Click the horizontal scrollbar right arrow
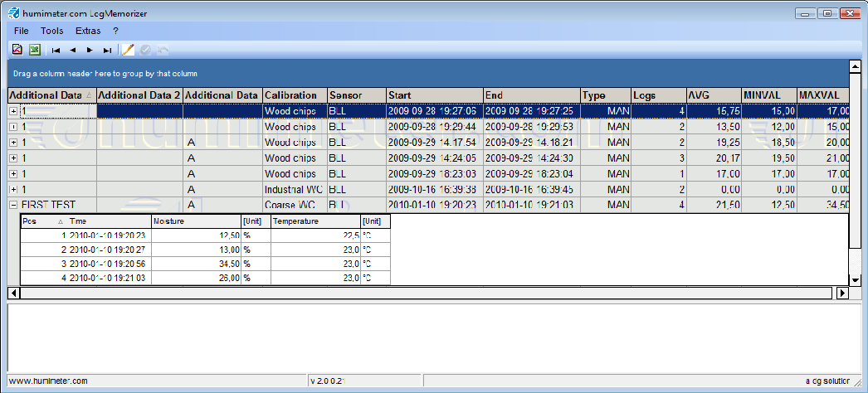The image size is (868, 393). (x=842, y=293)
